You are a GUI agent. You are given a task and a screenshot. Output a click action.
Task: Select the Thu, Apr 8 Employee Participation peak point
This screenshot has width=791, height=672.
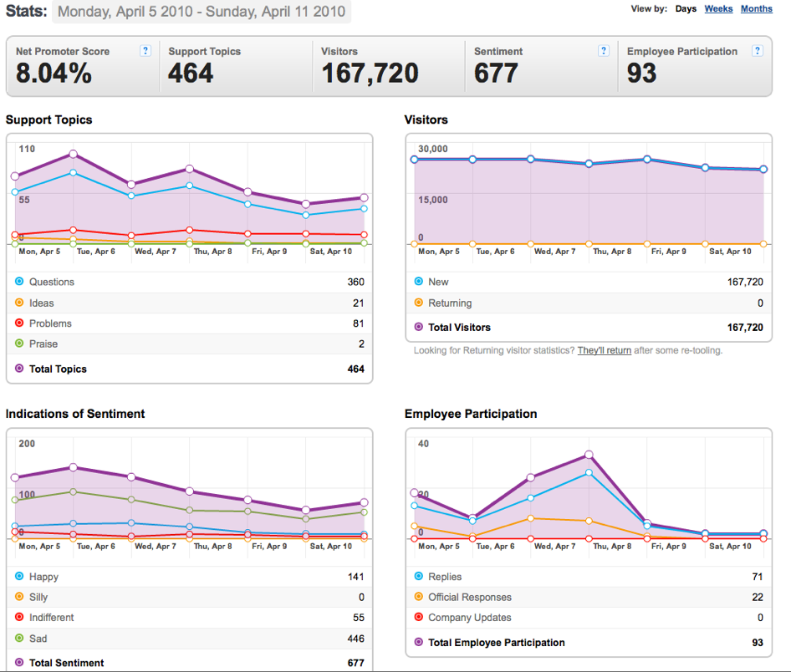coord(589,455)
